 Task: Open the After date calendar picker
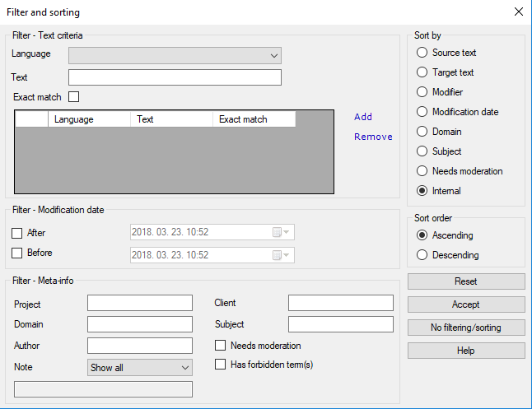coord(282,233)
